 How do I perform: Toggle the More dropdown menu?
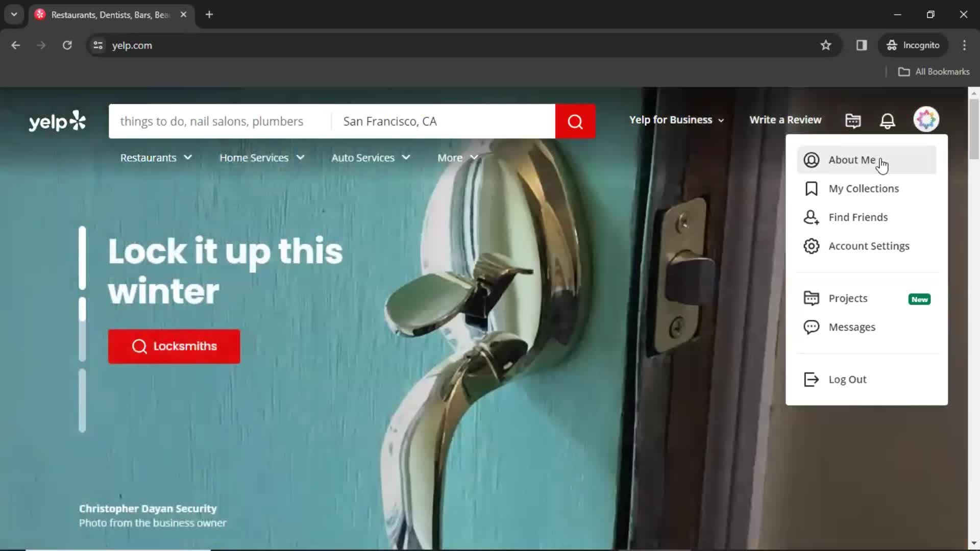coord(458,158)
